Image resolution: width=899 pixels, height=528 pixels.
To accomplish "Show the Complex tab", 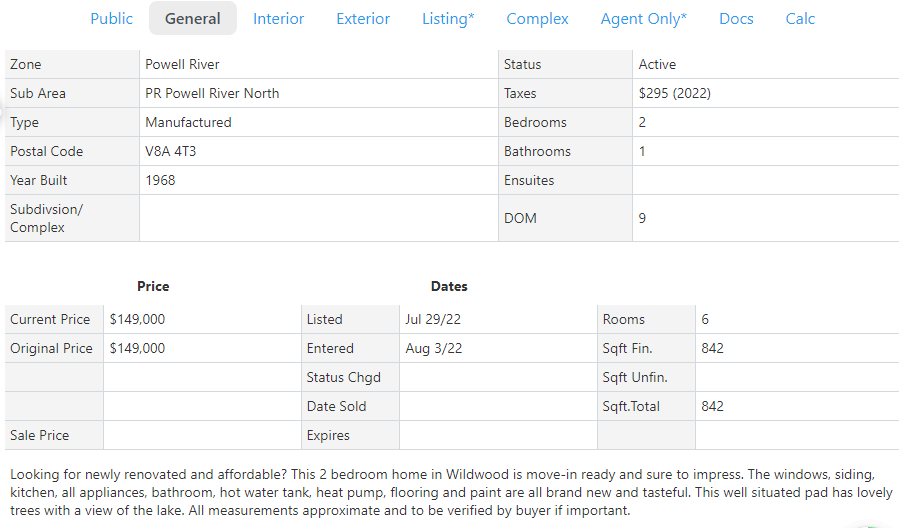I will pos(537,19).
